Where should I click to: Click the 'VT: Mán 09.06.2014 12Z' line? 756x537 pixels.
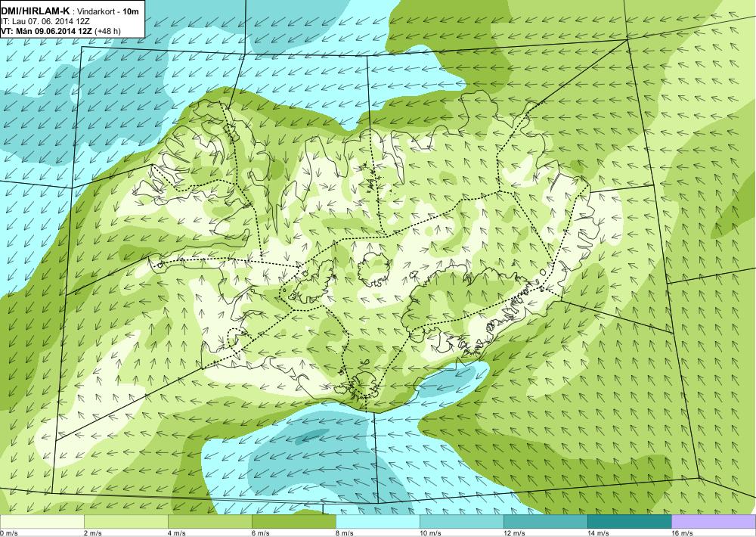(47, 31)
